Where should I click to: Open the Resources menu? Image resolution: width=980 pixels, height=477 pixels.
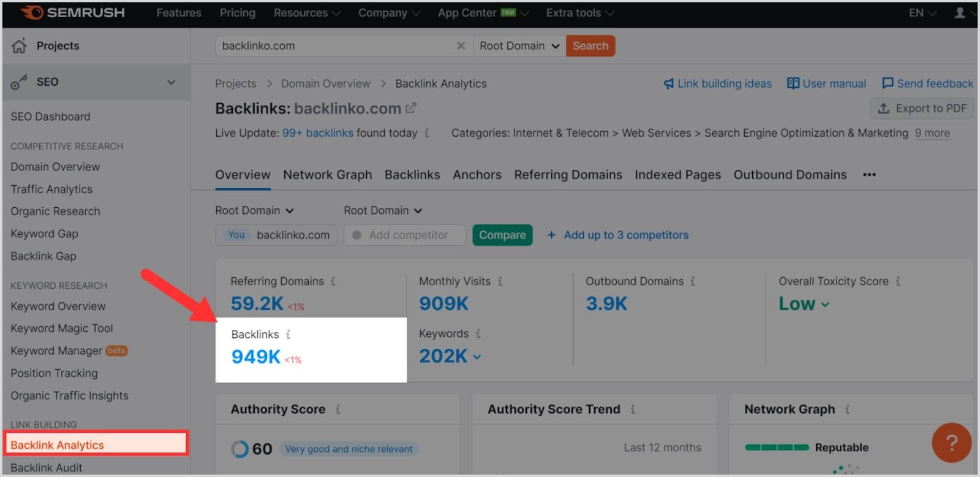(x=307, y=13)
